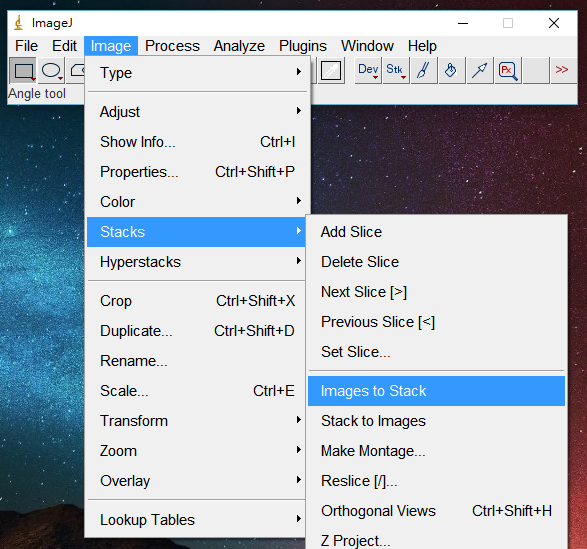Open the Help menu
587x549 pixels.
(422, 46)
